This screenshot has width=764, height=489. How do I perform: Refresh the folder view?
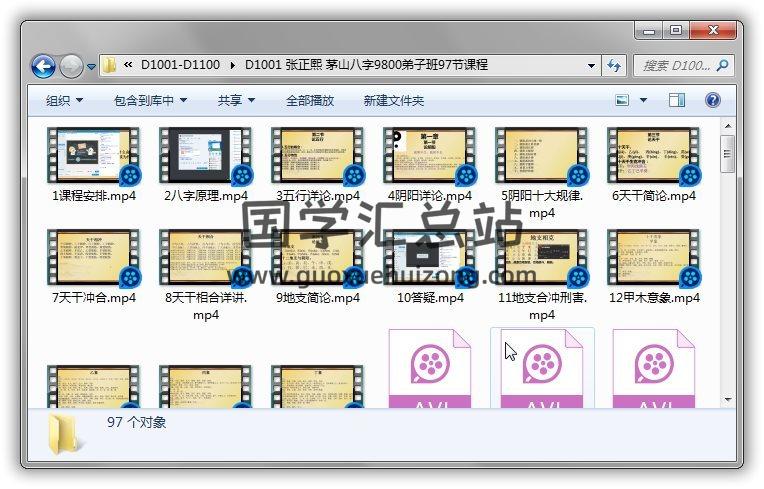pos(614,65)
